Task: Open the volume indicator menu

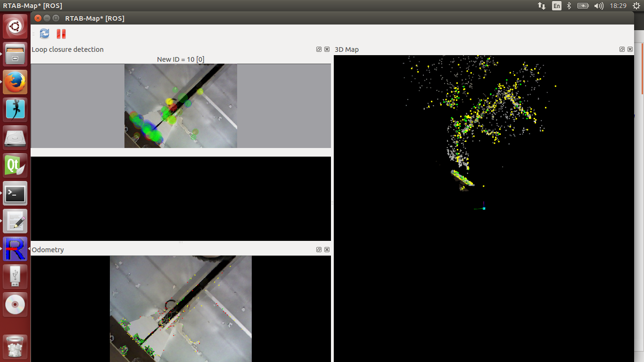Action: 599,6
